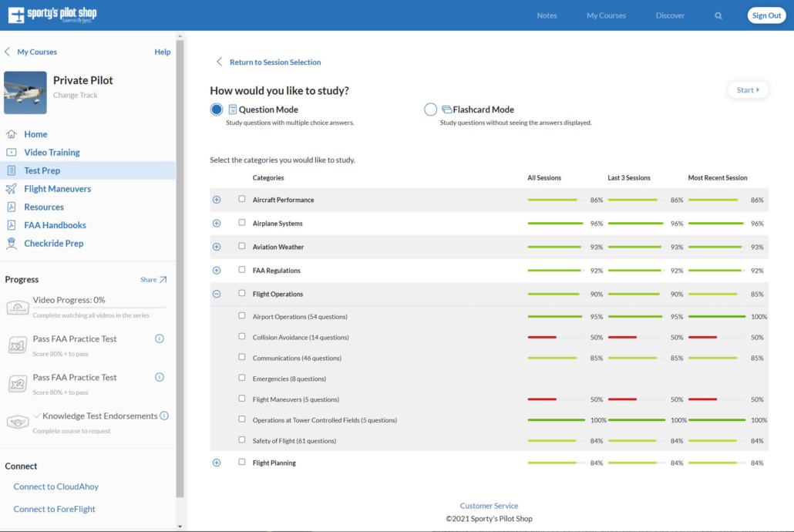Expand the Flight Planning category
The height and width of the screenshot is (532, 794).
tap(217, 463)
